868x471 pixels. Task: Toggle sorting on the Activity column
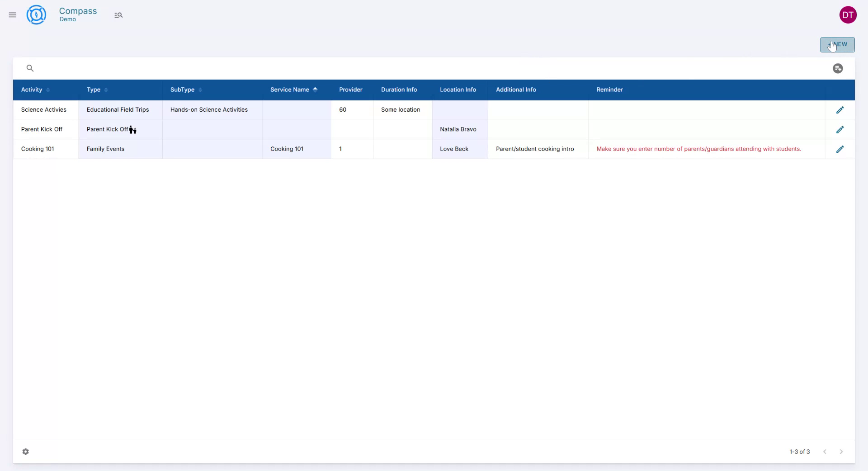48,90
